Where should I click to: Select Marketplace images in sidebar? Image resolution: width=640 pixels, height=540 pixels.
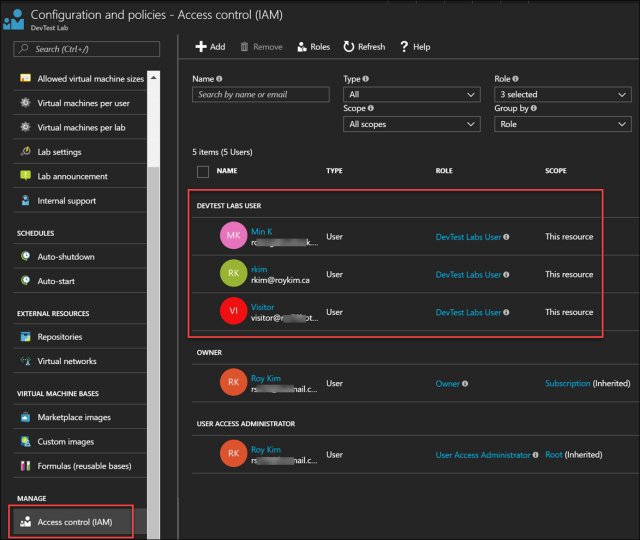point(73,417)
